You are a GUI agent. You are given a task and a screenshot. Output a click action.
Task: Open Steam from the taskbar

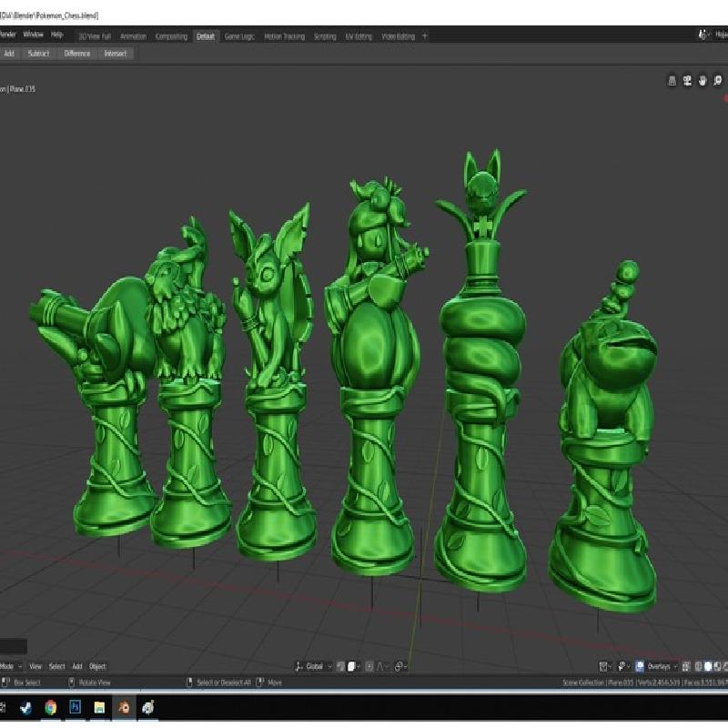point(25,708)
